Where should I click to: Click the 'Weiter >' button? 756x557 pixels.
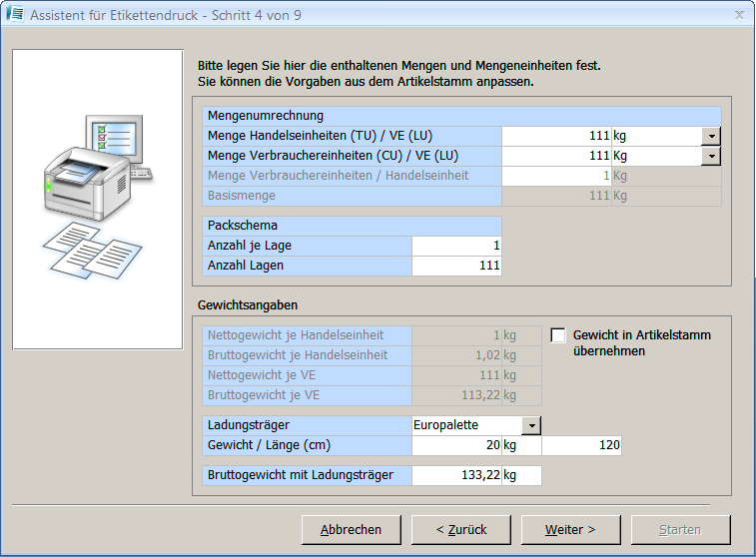(570, 529)
